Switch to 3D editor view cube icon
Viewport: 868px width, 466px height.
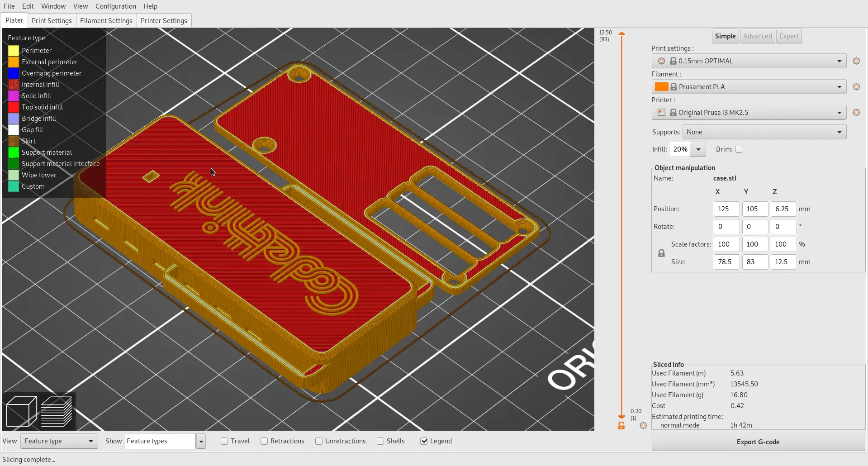21,411
